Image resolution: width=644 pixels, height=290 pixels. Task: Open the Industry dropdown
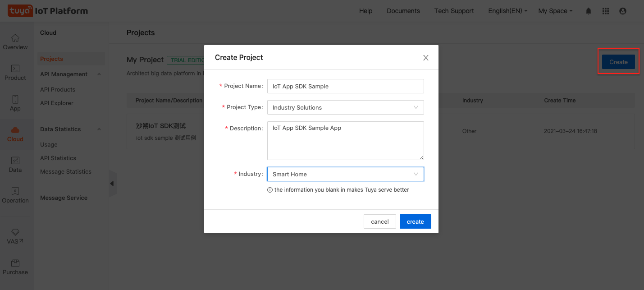pos(345,174)
